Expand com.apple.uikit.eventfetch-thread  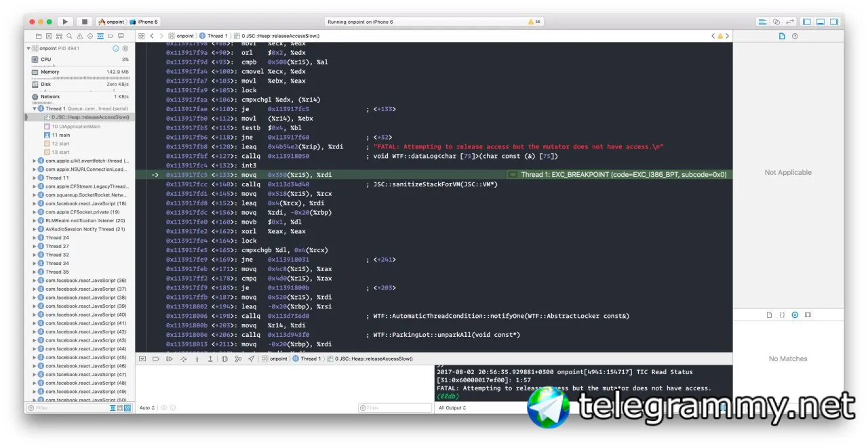35,161
